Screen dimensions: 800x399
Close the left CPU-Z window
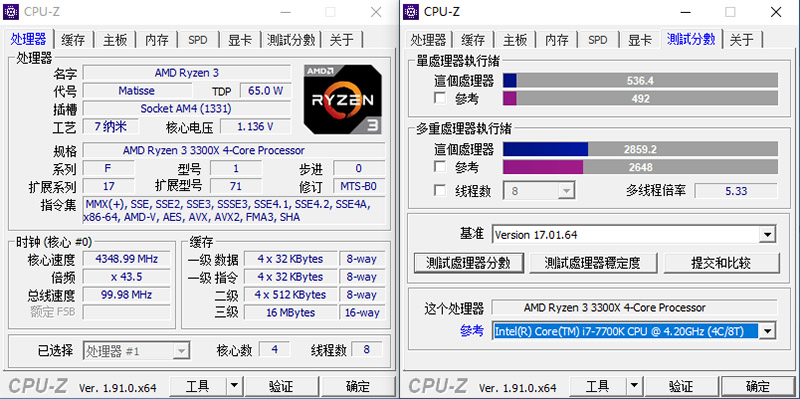click(376, 12)
